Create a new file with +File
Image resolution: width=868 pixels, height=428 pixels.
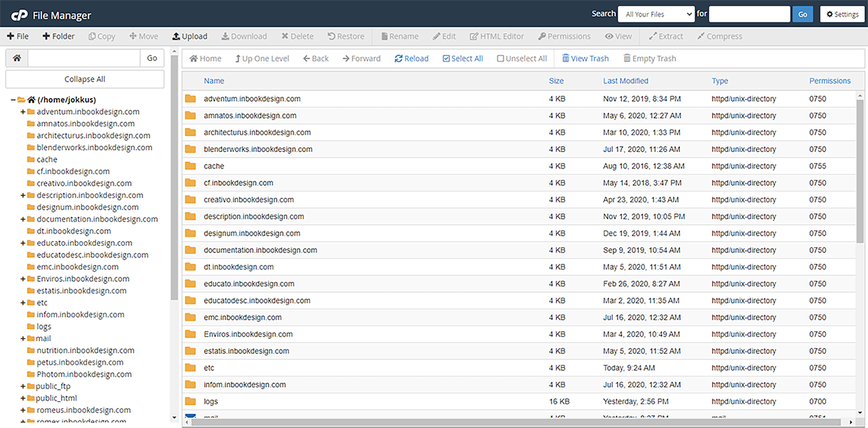[18, 36]
